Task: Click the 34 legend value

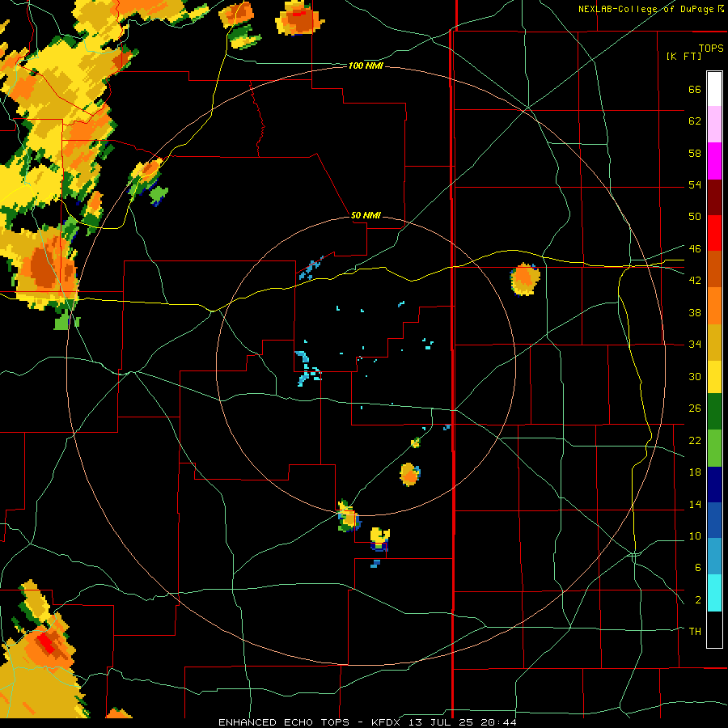Action: [695, 344]
